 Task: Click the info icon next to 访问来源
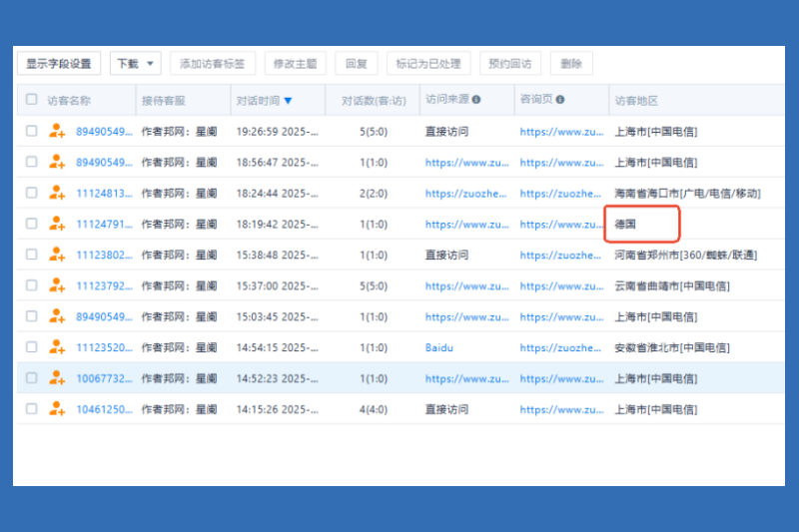(476, 100)
